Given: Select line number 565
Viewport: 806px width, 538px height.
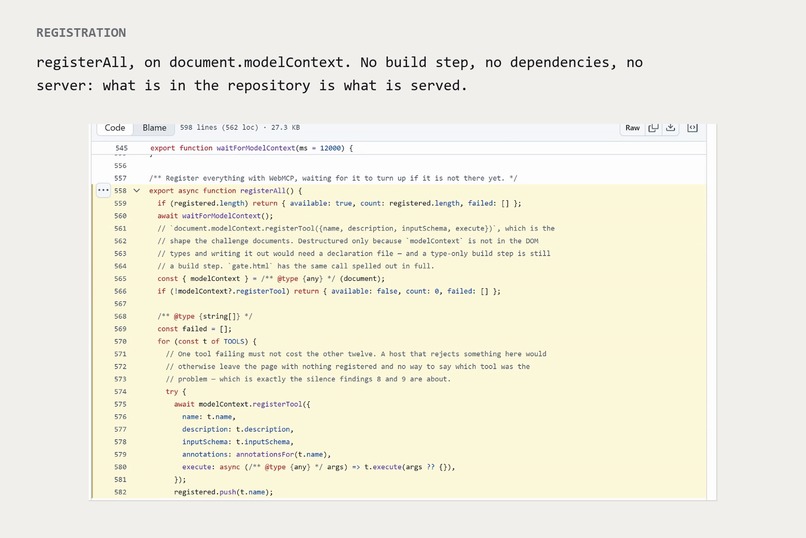Looking at the screenshot, I should pyautogui.click(x=120, y=279).
